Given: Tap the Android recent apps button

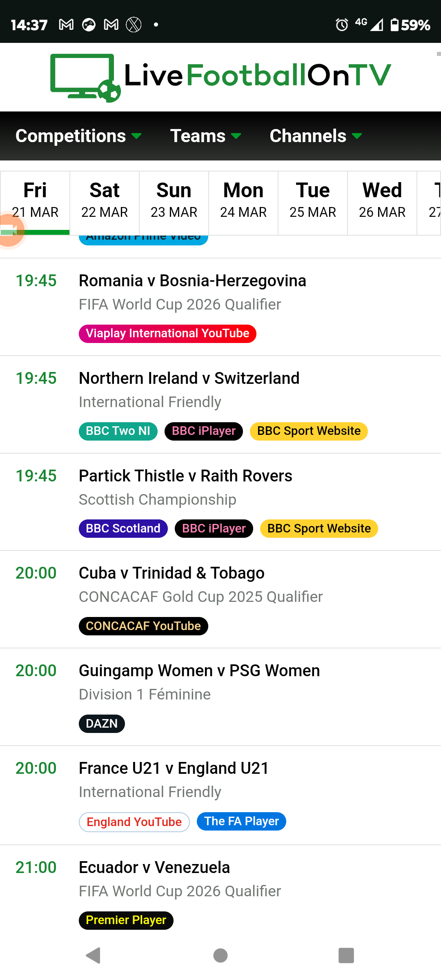Looking at the screenshot, I should tap(346, 955).
